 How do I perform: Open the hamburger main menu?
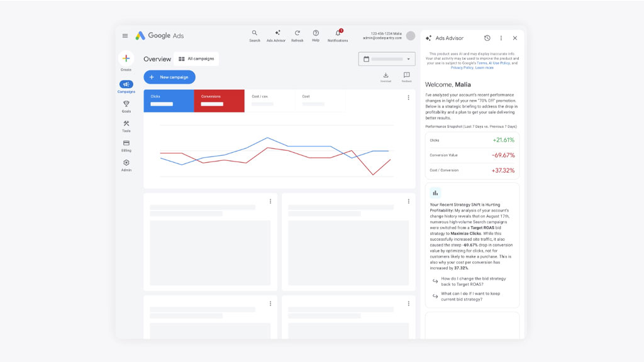[125, 36]
